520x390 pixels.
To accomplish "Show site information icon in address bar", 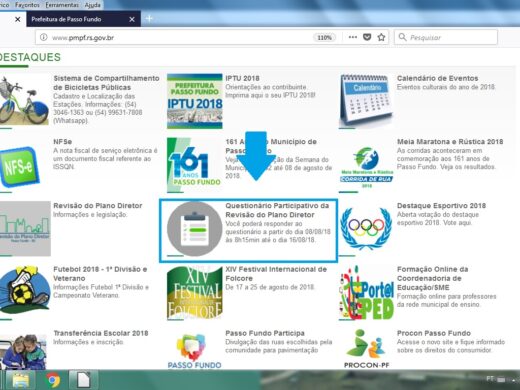I will point(44,37).
